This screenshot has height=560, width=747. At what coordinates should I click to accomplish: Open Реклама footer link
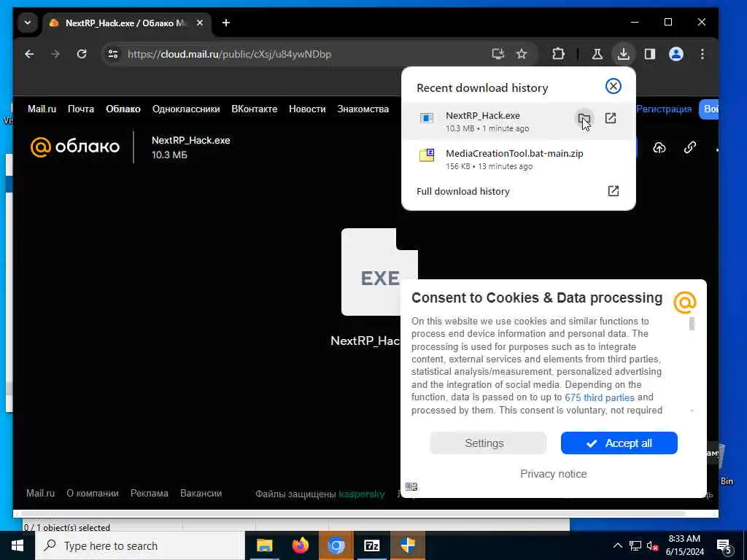[x=149, y=494]
